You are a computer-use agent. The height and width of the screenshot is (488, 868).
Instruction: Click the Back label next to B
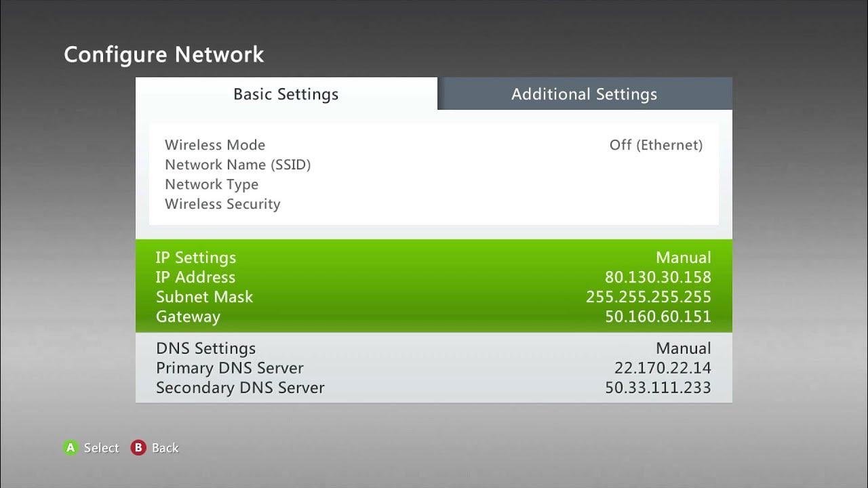(x=165, y=448)
